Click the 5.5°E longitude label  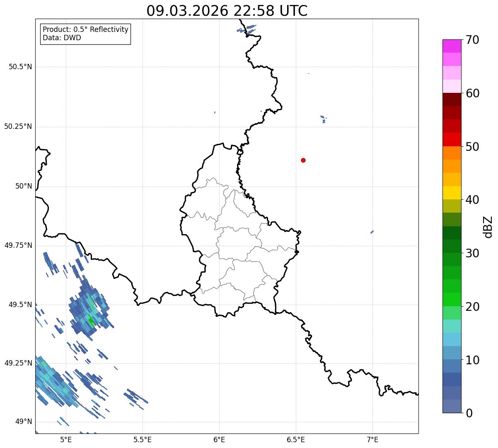(143, 439)
